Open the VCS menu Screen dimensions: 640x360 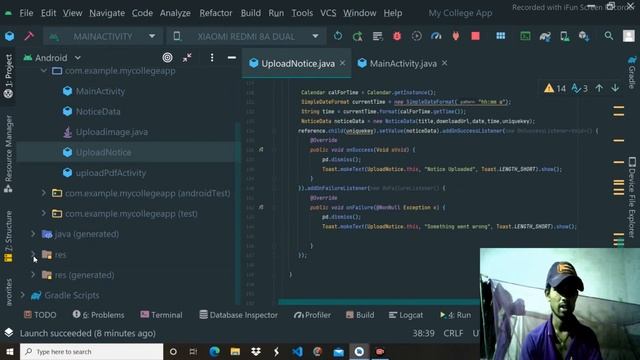328,13
